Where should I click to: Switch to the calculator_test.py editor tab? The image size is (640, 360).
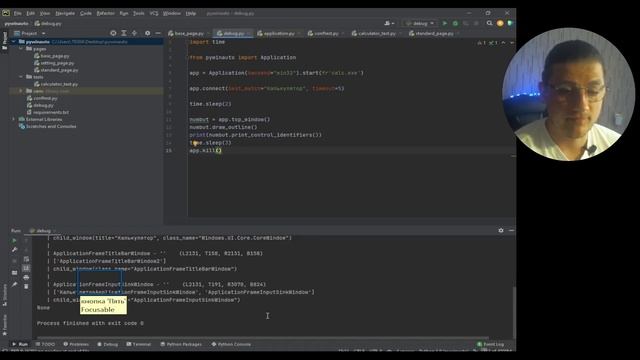[x=376, y=33]
